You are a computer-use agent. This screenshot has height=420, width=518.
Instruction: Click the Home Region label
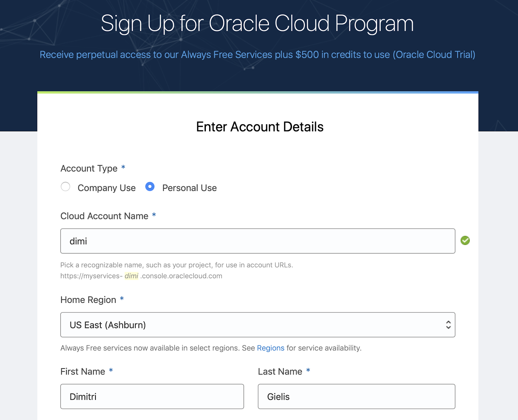88,300
